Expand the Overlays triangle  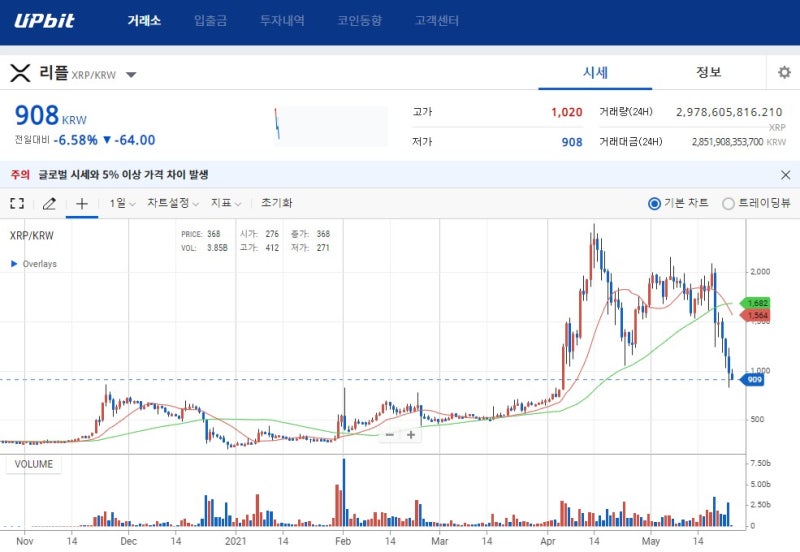[x=14, y=264]
